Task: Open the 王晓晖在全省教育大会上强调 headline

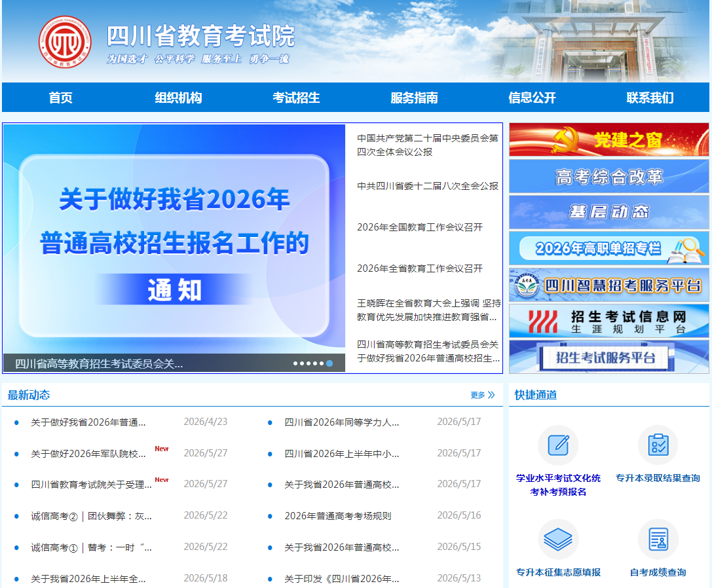Action: click(428, 310)
